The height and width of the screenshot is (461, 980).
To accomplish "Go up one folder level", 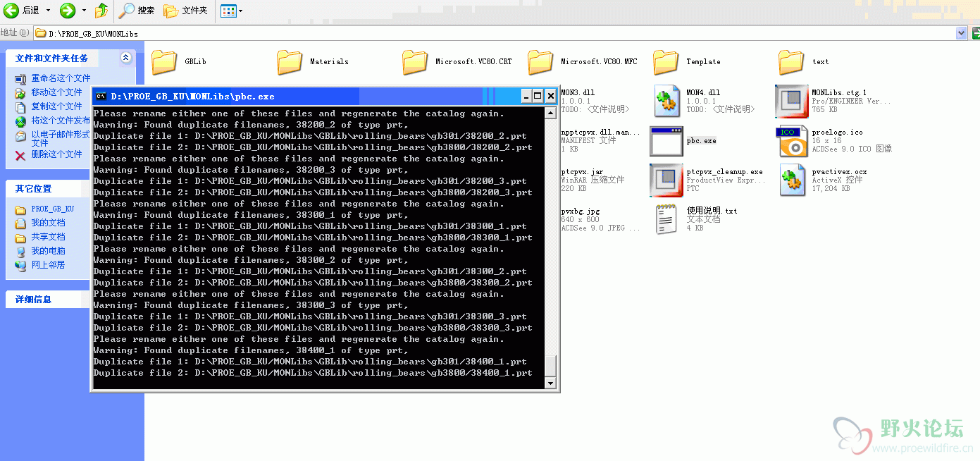I will pyautogui.click(x=102, y=11).
